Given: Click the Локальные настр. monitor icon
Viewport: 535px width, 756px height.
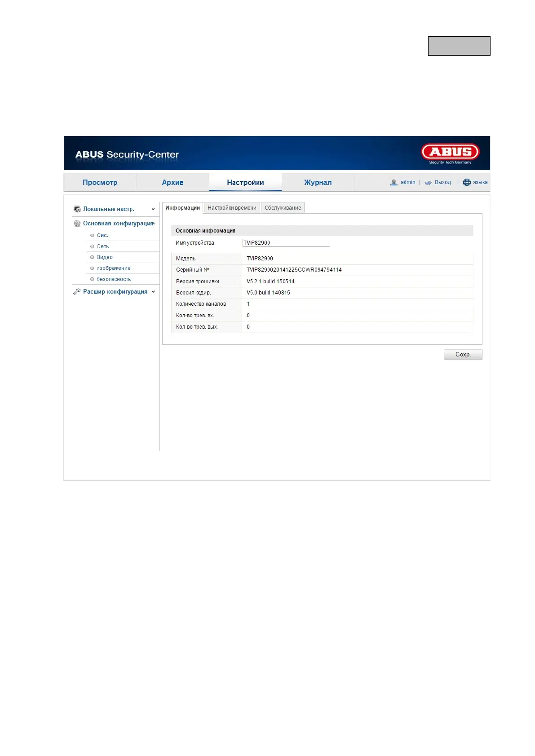Looking at the screenshot, I should 77,209.
